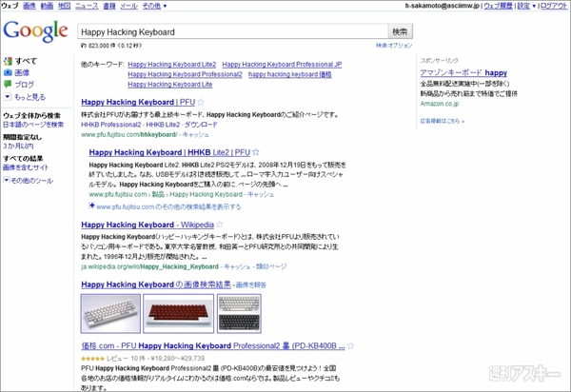Select 日本語のページを検索 filter
The width and height of the screenshot is (571, 392).
click(33, 125)
